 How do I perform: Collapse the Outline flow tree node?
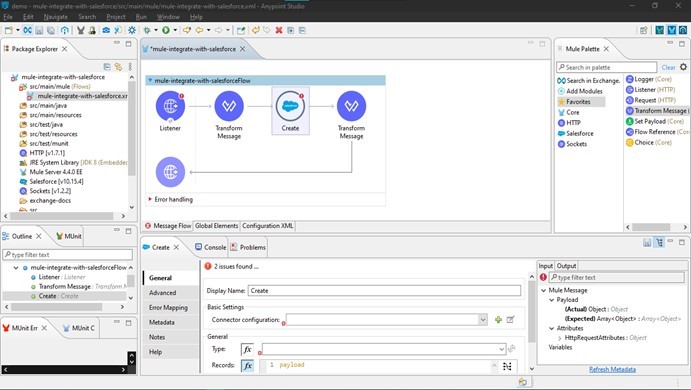(16, 267)
